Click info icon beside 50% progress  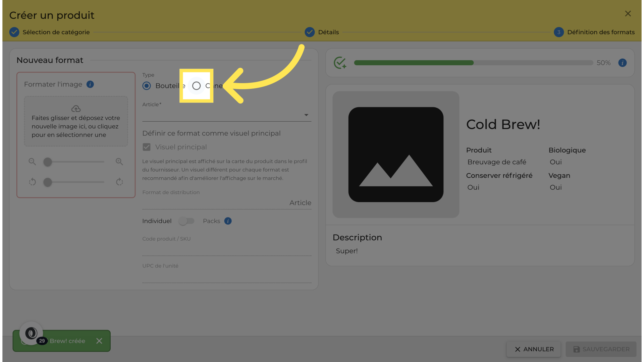(x=622, y=63)
